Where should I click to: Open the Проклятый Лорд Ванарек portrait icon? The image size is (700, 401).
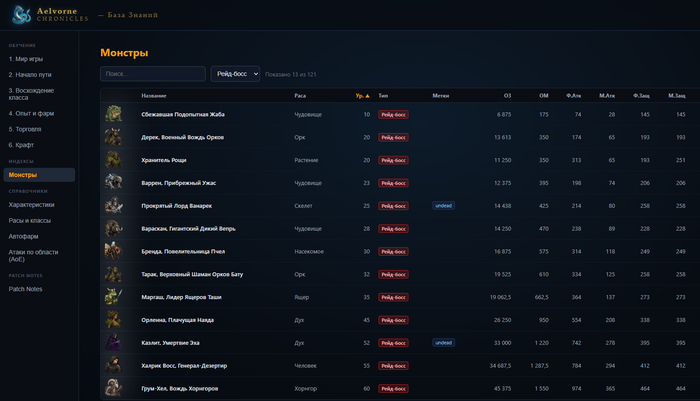point(113,205)
